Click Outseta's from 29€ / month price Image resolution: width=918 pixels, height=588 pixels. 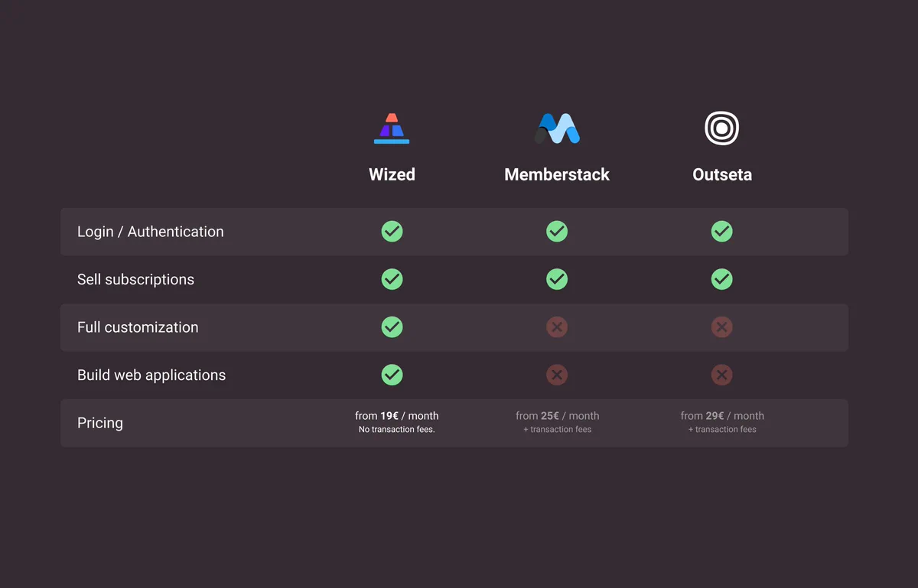pyautogui.click(x=722, y=416)
